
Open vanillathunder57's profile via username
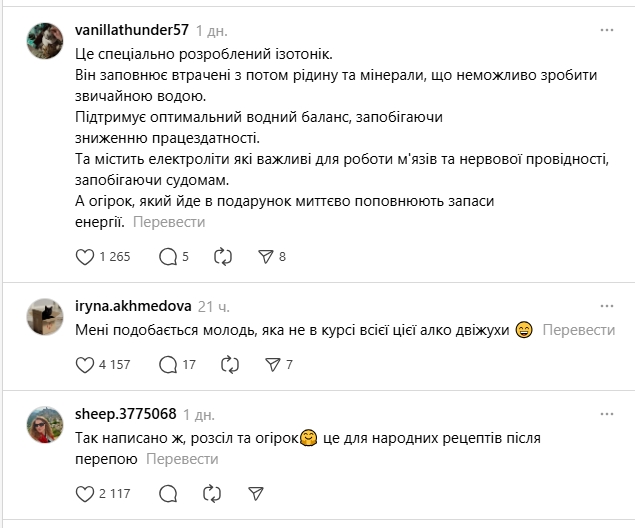(132, 31)
